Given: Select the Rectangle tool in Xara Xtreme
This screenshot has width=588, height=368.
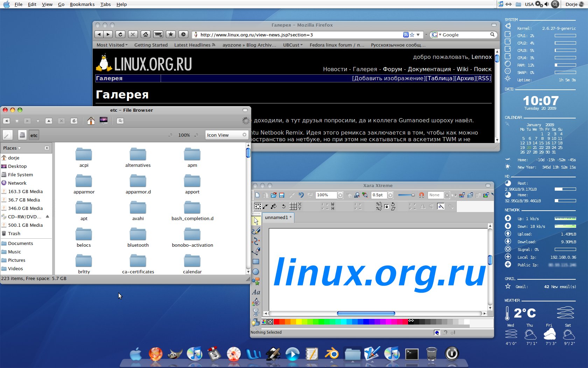Looking at the screenshot, I should (256, 261).
